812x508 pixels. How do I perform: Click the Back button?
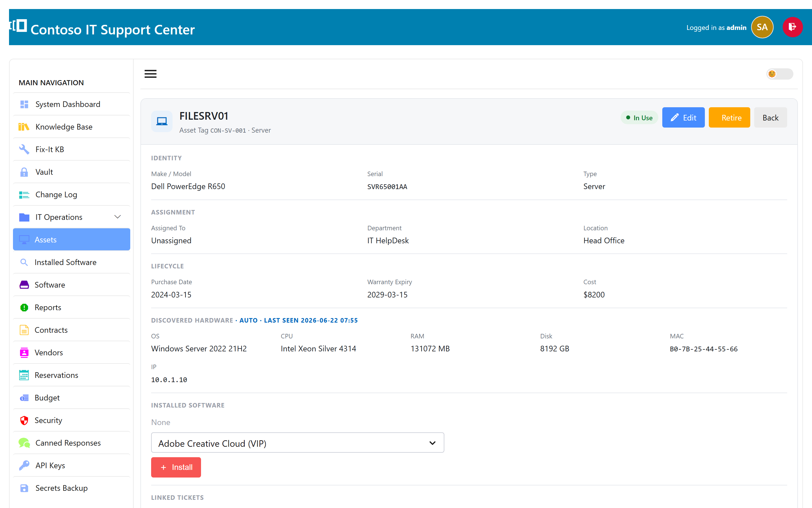[770, 118]
